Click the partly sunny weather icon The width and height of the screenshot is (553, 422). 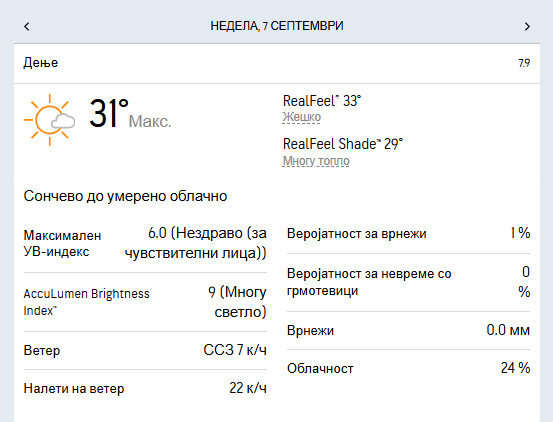(x=49, y=120)
